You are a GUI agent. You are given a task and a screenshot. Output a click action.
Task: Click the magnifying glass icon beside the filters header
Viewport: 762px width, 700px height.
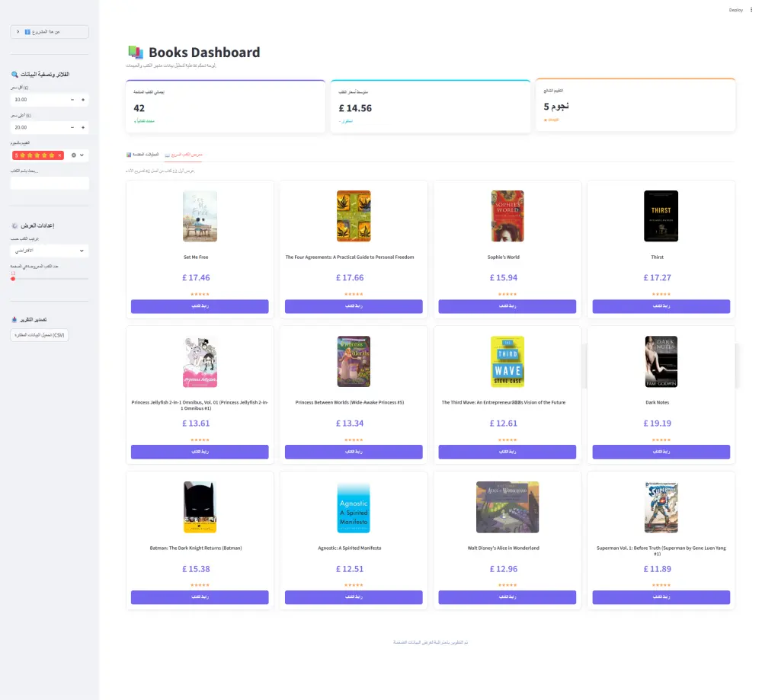coord(14,74)
